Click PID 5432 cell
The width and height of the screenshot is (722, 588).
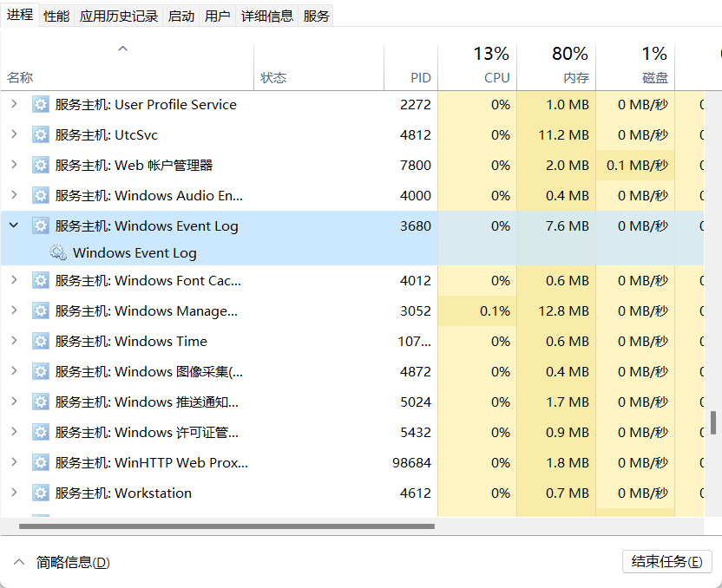point(416,432)
